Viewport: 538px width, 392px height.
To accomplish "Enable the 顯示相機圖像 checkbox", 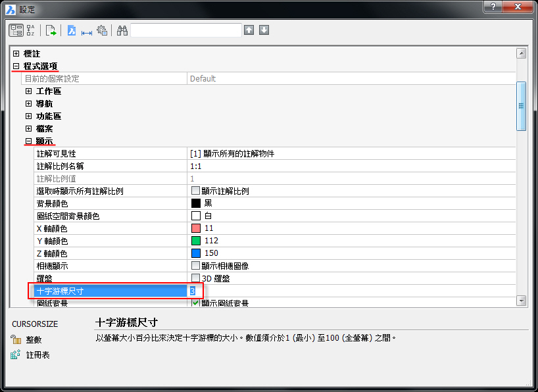I will pos(195,265).
